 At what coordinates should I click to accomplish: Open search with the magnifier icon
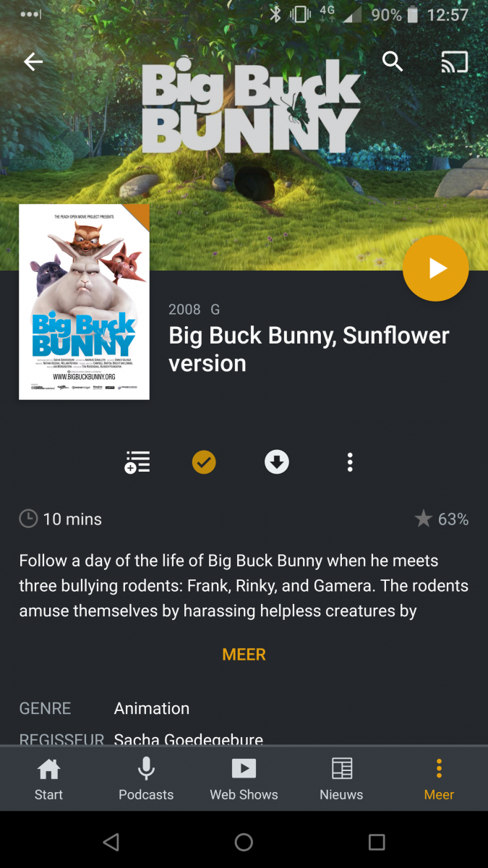[393, 62]
